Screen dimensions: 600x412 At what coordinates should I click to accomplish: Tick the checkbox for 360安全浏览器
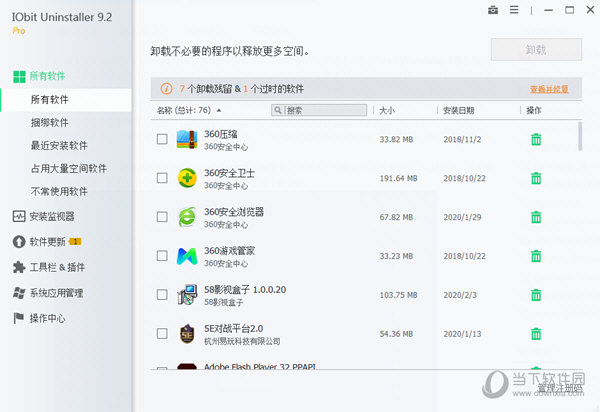click(x=162, y=217)
